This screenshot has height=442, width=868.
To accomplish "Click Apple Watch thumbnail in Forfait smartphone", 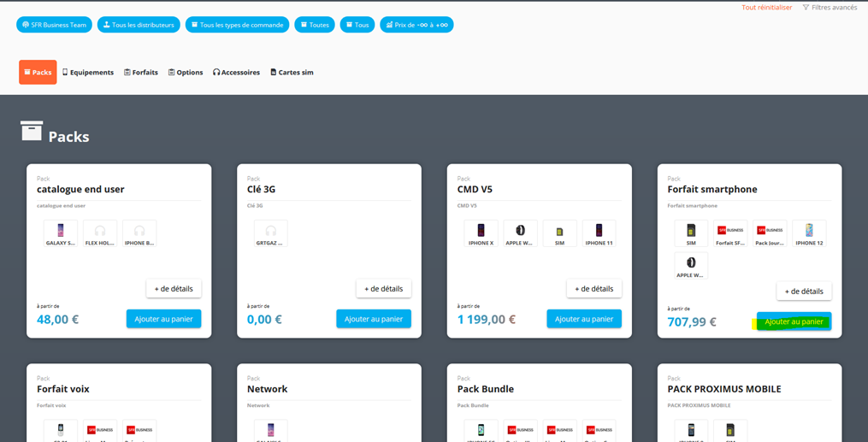I will (691, 266).
